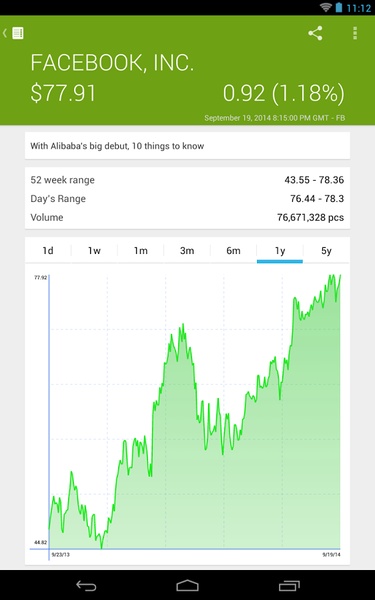Tap the FACEBOOK, INC. title
Screen dimensions: 375x600
point(112,63)
